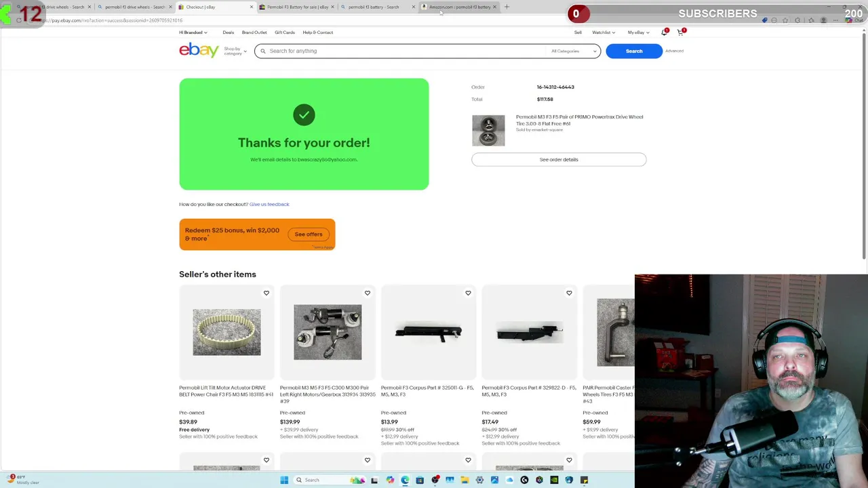Open the Gift Cards link

click(x=285, y=33)
